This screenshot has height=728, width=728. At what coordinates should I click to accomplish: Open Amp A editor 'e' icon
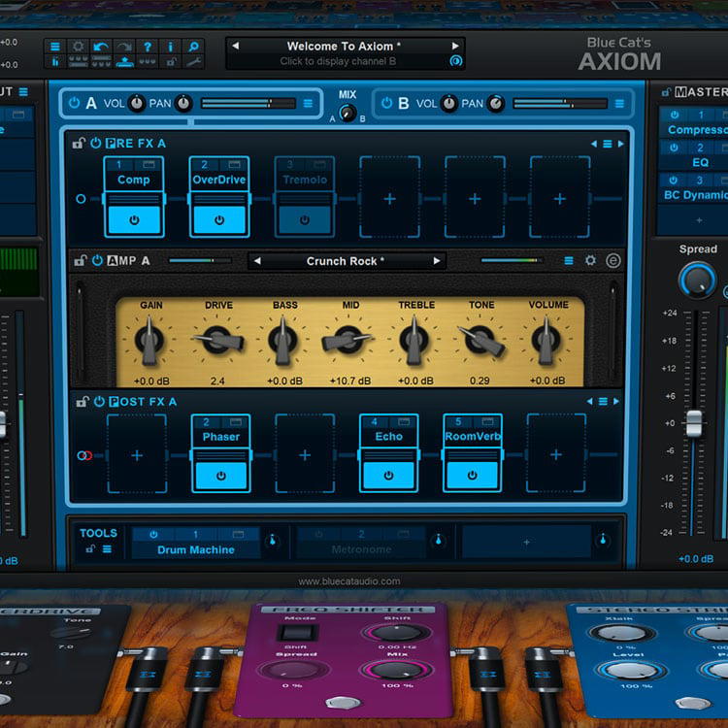click(x=612, y=260)
